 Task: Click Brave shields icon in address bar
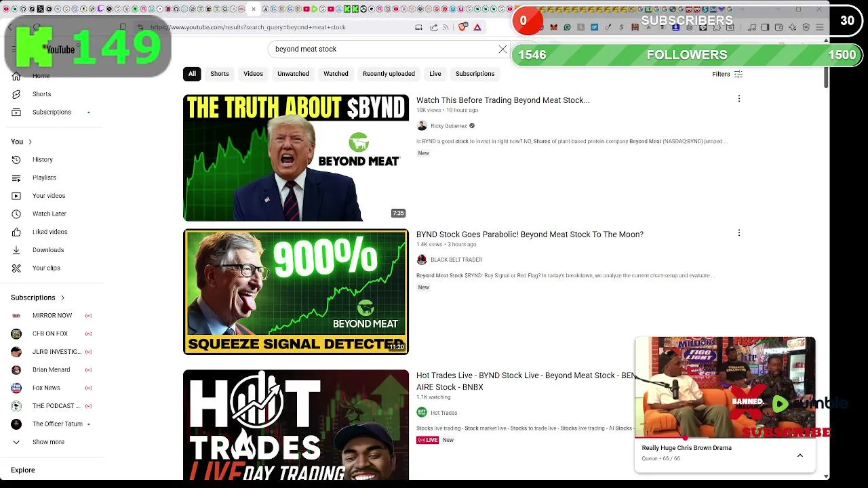coord(462,27)
